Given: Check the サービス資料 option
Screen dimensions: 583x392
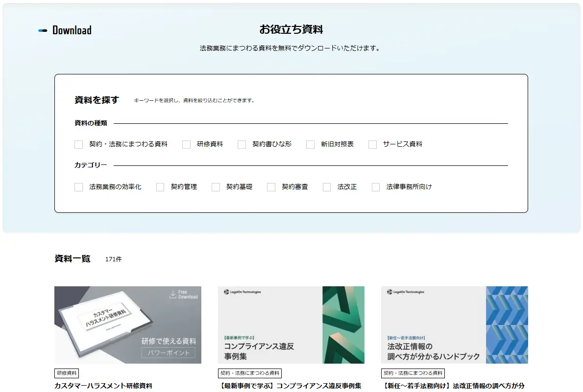Looking at the screenshot, I should [x=372, y=144].
